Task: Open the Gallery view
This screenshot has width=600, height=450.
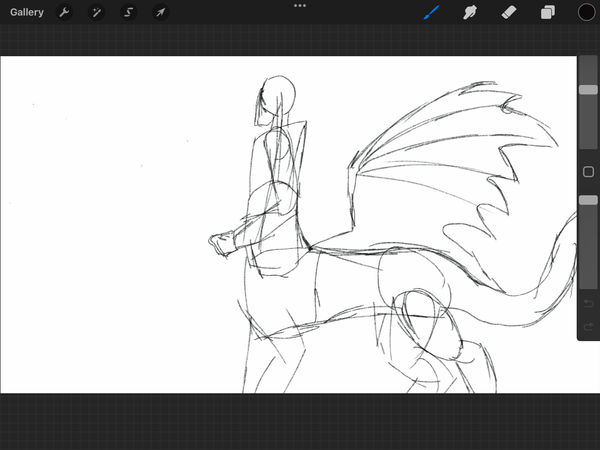Action: pyautogui.click(x=27, y=12)
